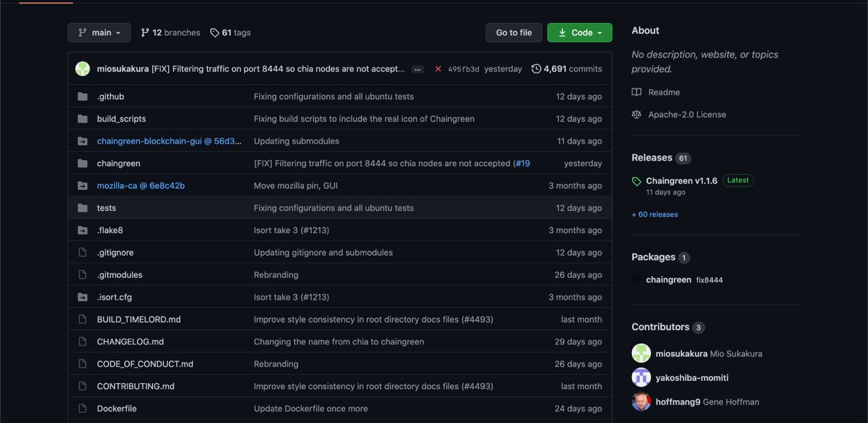Open the build_scripts folder

(x=121, y=119)
